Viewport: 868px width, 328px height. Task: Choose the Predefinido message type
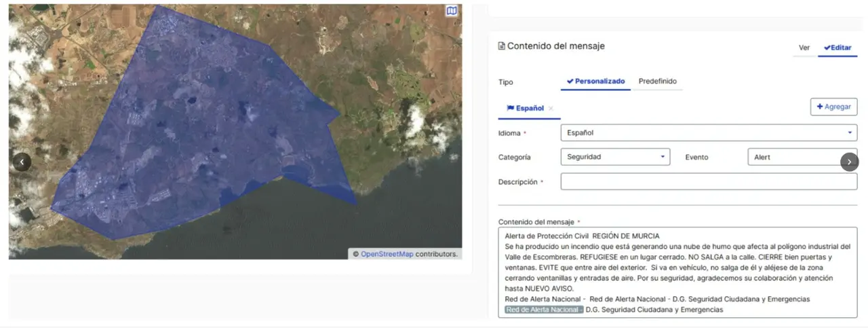click(657, 81)
